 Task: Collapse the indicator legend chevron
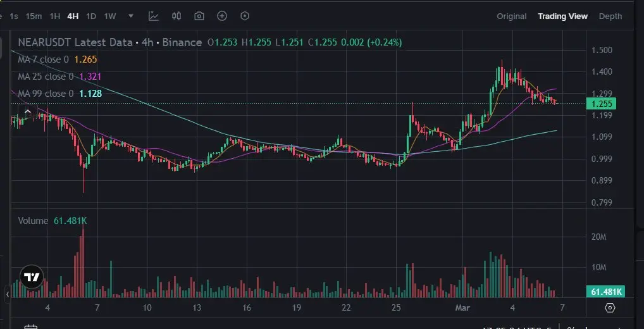point(27,111)
